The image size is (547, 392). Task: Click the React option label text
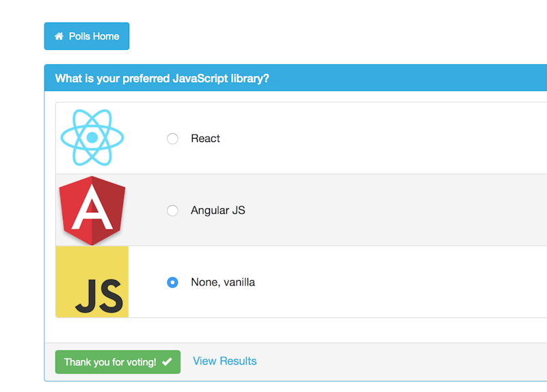click(206, 139)
